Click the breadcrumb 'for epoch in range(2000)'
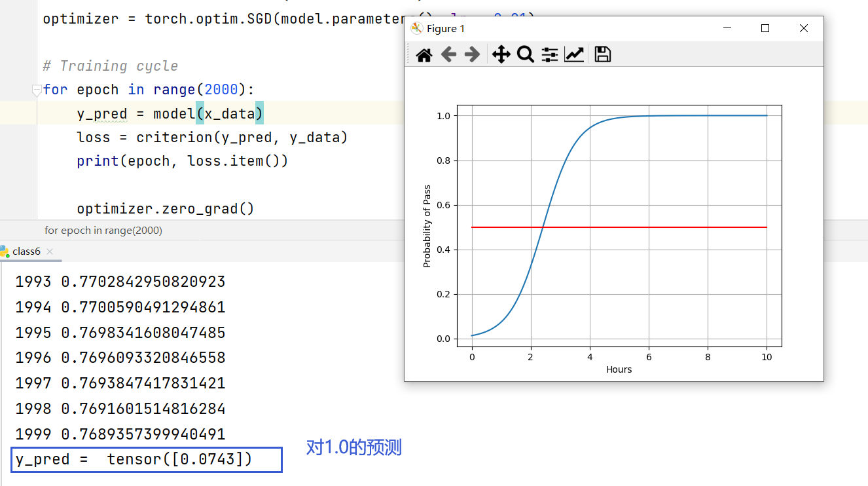Viewport: 868px width, 486px height. click(103, 231)
